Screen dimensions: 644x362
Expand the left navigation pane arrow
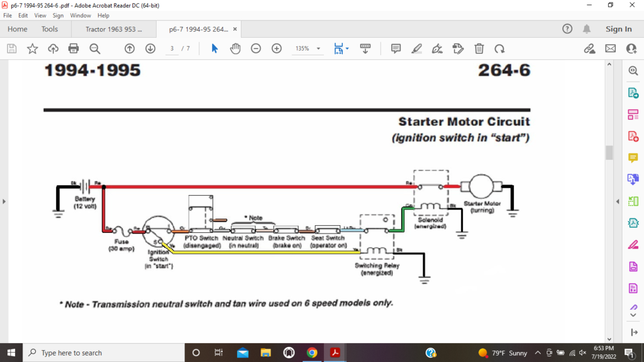[4, 201]
